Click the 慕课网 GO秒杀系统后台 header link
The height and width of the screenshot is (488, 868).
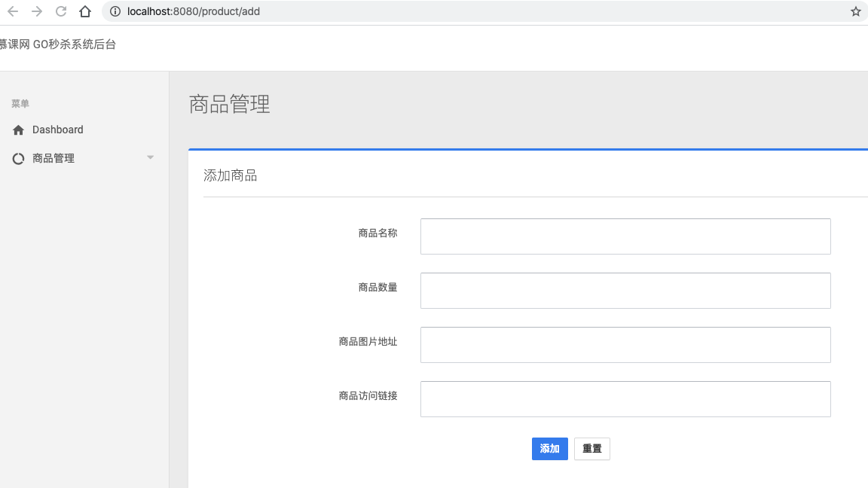pos(57,44)
